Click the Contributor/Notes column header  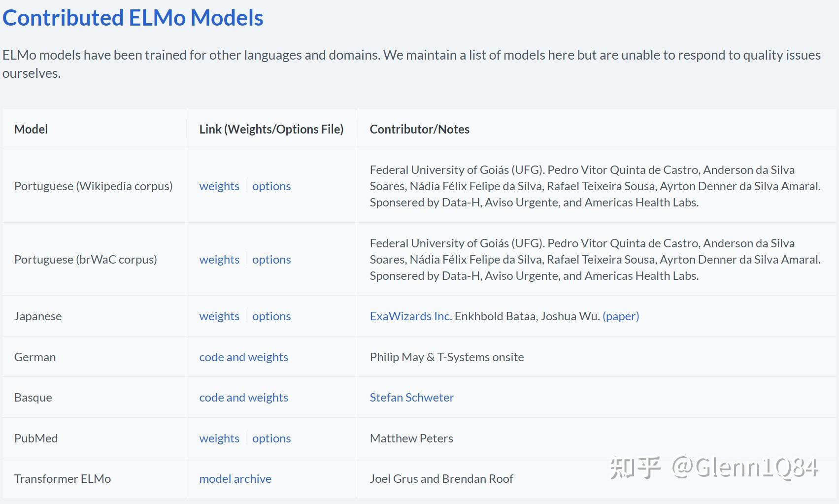click(x=419, y=129)
